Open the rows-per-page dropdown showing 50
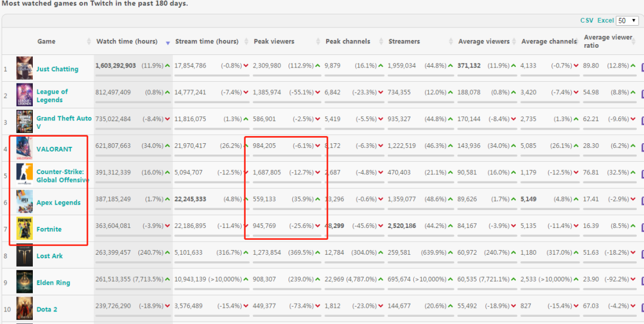The image size is (644, 324). [x=627, y=20]
